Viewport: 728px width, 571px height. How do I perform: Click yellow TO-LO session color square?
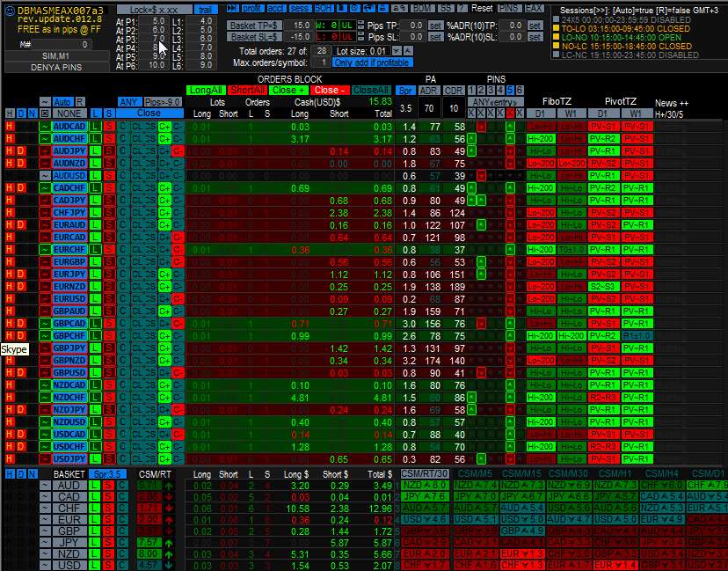click(557, 29)
